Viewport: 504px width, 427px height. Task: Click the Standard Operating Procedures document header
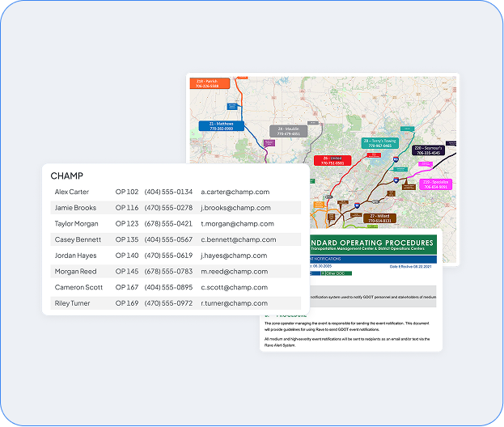click(373, 245)
